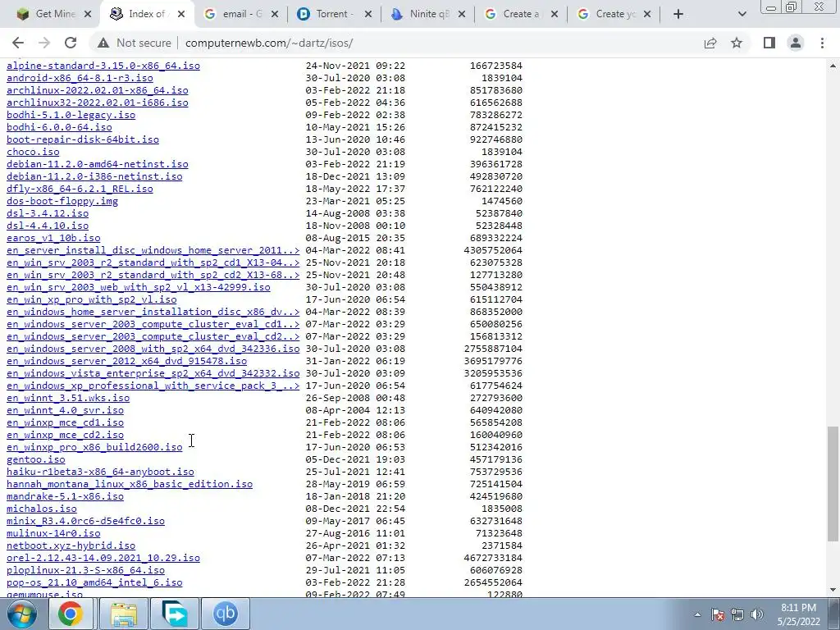Download dsl-4.4.10.iso
840x630 pixels.
coord(48,226)
